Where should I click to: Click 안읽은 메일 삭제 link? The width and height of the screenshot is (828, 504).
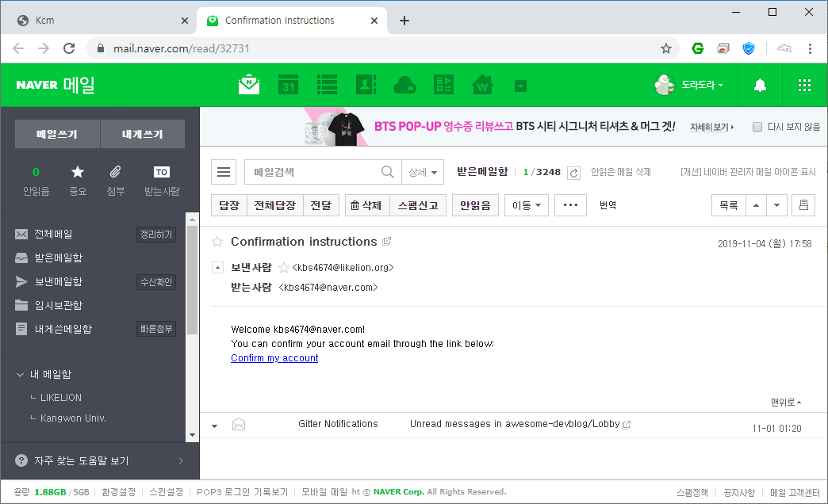pos(620,172)
